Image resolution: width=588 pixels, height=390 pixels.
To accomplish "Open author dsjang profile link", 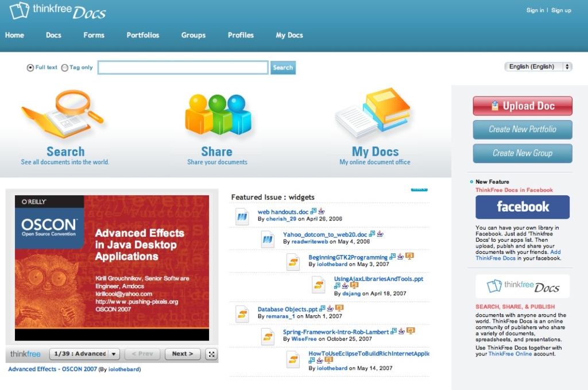I will (351, 294).
